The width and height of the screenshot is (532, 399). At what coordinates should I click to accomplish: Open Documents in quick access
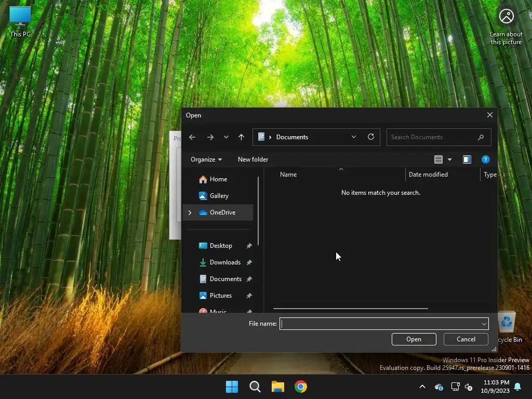[218, 279]
